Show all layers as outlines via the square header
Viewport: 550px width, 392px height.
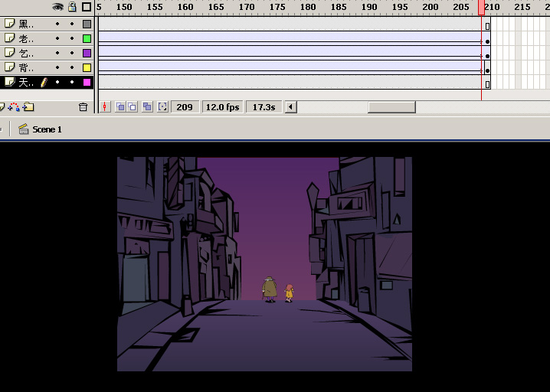click(87, 7)
